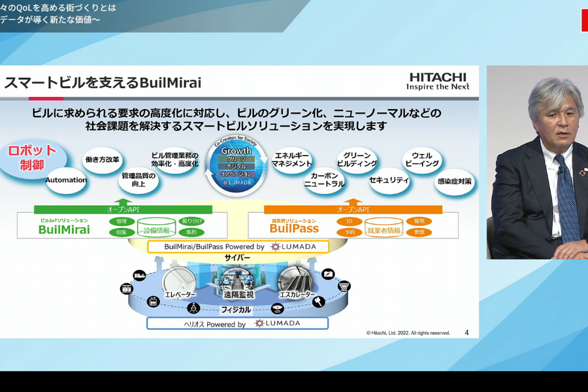Click the bar chart icon on the physical ring
Viewport: 588px width, 392px height.
[140, 276]
